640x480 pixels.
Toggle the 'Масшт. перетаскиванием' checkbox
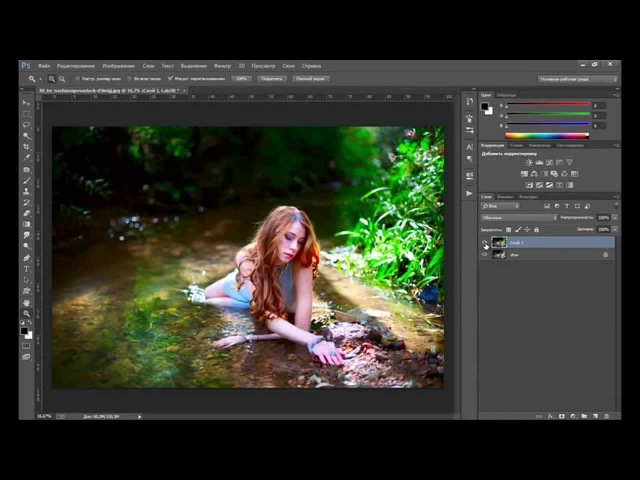click(x=171, y=78)
